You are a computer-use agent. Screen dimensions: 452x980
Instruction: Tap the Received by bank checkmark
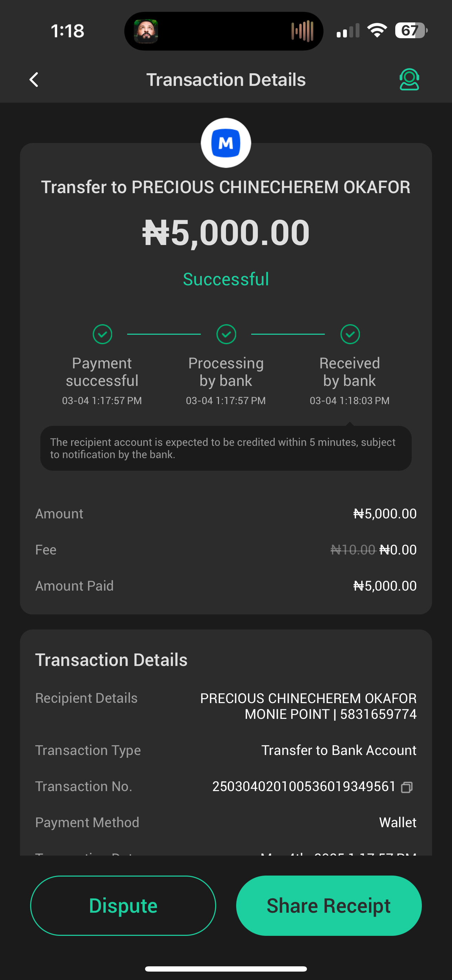350,334
